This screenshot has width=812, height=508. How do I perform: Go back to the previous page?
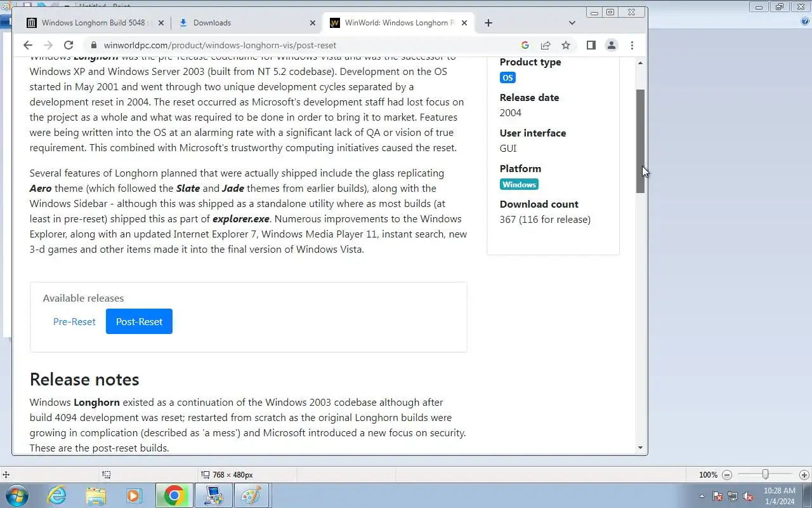coord(27,45)
